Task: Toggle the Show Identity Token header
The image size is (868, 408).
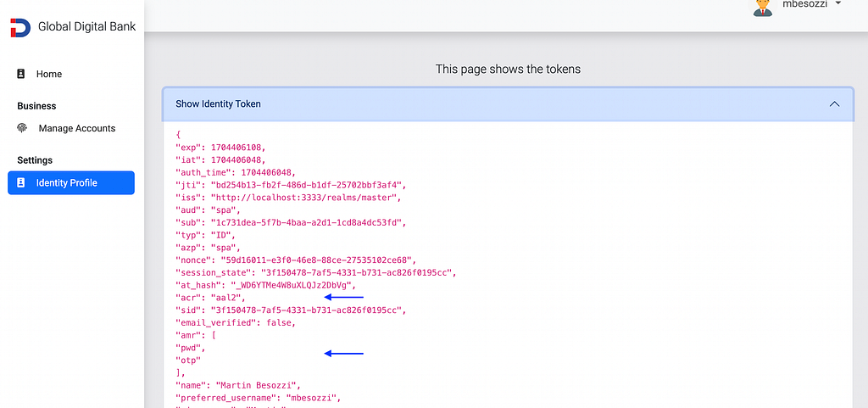Action: pyautogui.click(x=508, y=104)
